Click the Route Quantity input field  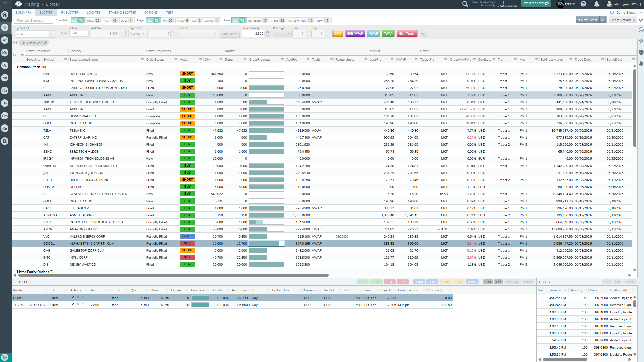click(x=253, y=34)
